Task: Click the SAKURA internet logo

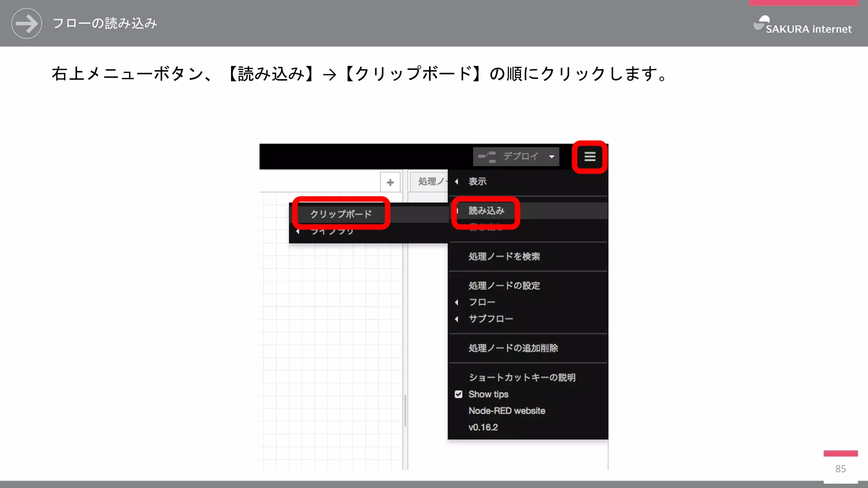Action: pyautogui.click(x=802, y=25)
